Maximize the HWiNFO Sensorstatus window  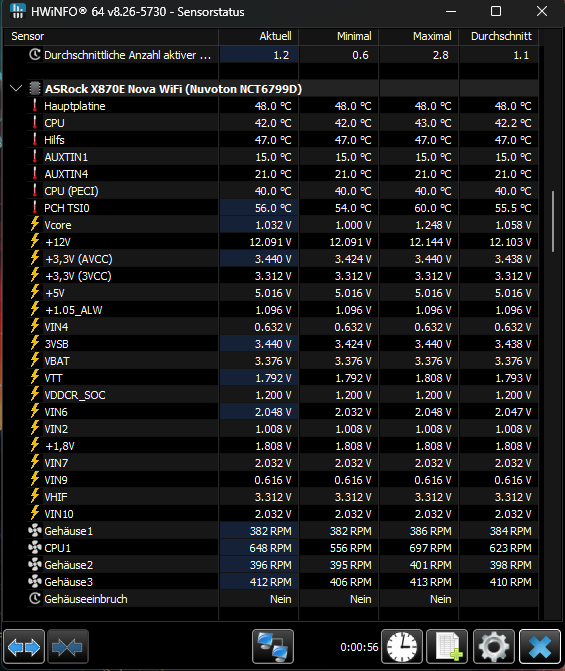click(496, 11)
